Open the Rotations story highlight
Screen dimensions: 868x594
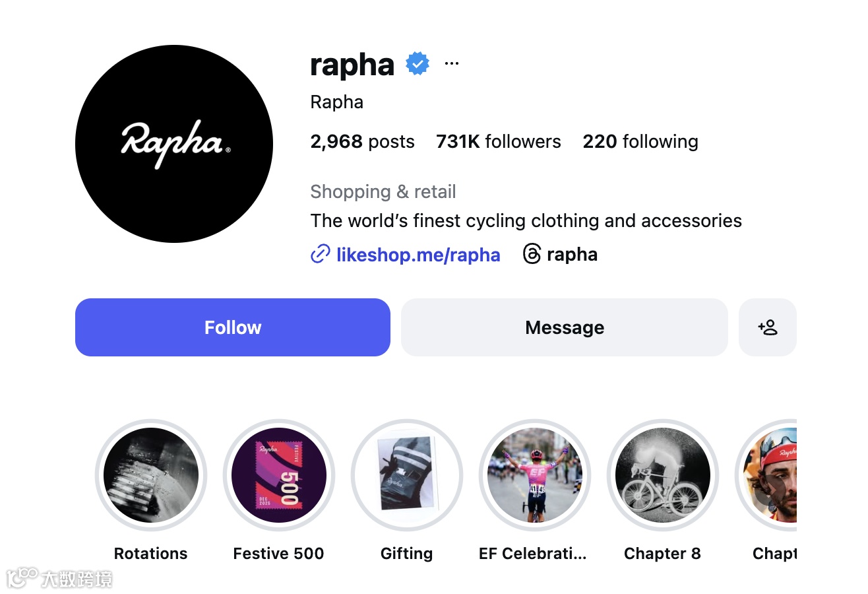(151, 475)
